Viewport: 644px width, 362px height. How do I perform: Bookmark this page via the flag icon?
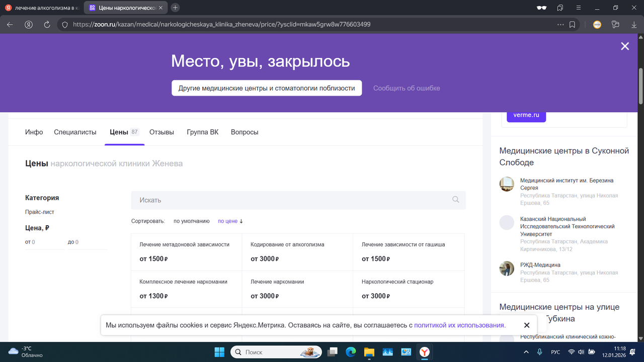point(572,24)
